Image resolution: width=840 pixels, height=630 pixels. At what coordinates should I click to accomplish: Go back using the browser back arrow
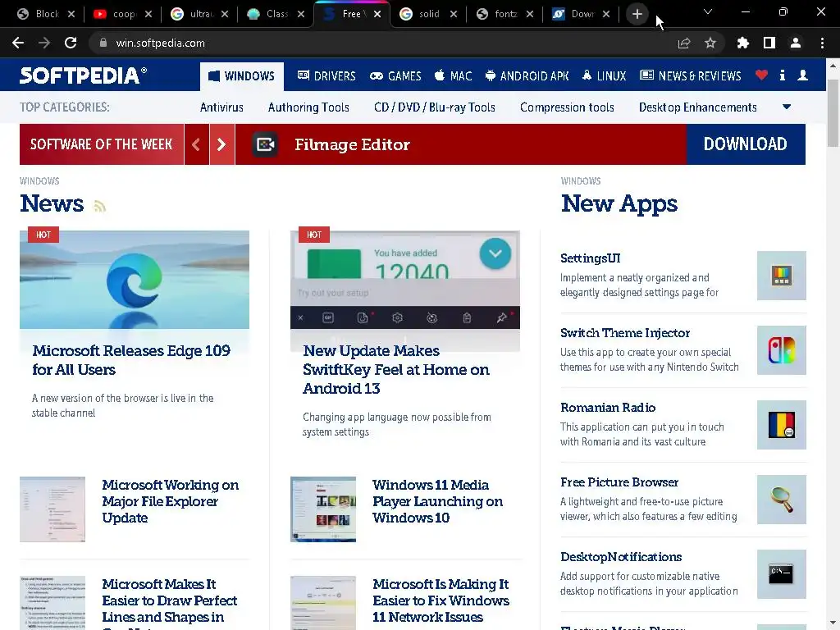18,43
